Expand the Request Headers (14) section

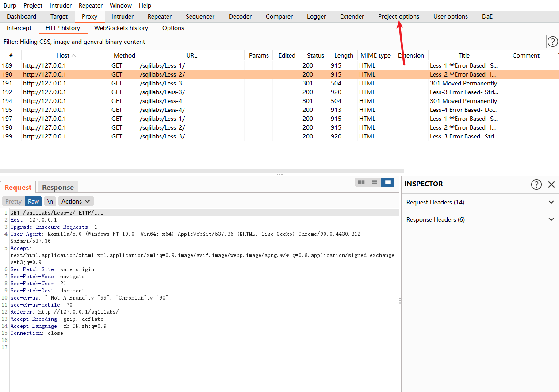coord(480,202)
